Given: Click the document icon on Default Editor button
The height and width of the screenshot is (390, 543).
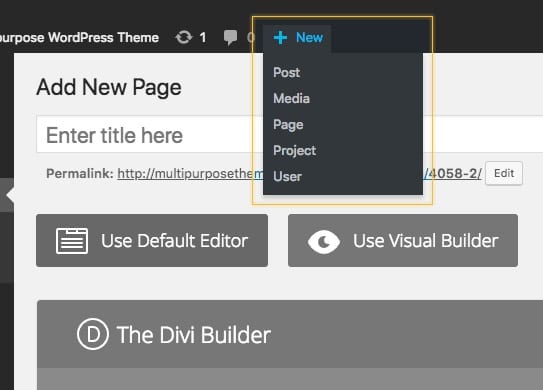Looking at the screenshot, I should click(x=72, y=241).
